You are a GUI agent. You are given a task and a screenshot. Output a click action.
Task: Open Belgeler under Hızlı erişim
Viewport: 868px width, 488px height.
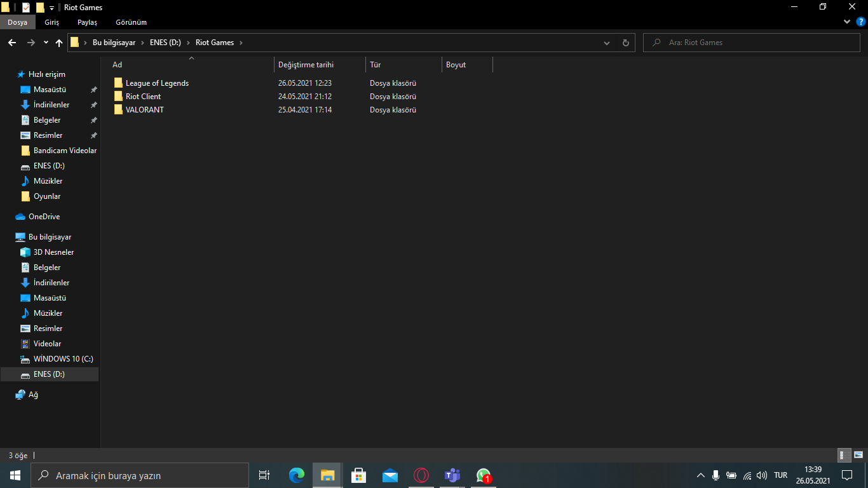(x=47, y=120)
